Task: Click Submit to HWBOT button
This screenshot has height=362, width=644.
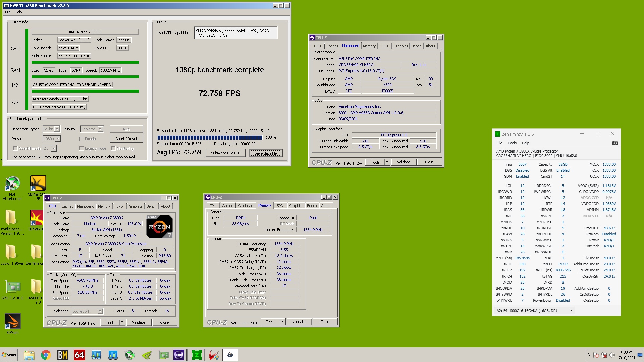Action: point(225,153)
